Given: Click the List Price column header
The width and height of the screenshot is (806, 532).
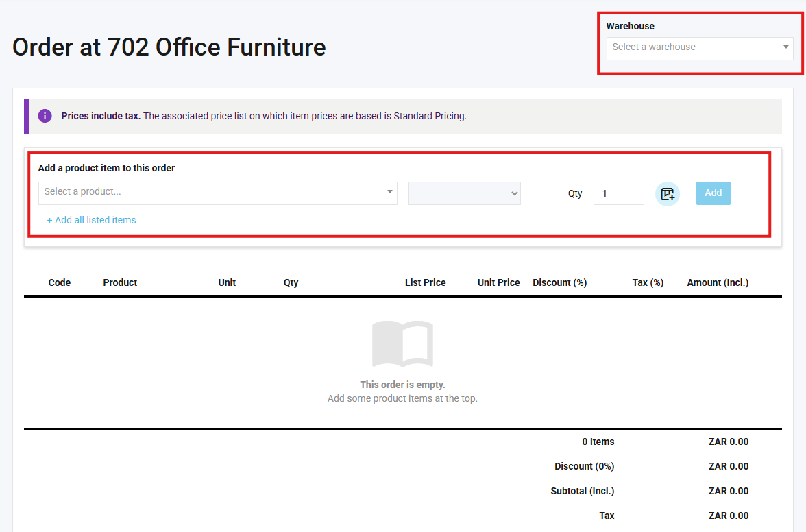Looking at the screenshot, I should [425, 282].
